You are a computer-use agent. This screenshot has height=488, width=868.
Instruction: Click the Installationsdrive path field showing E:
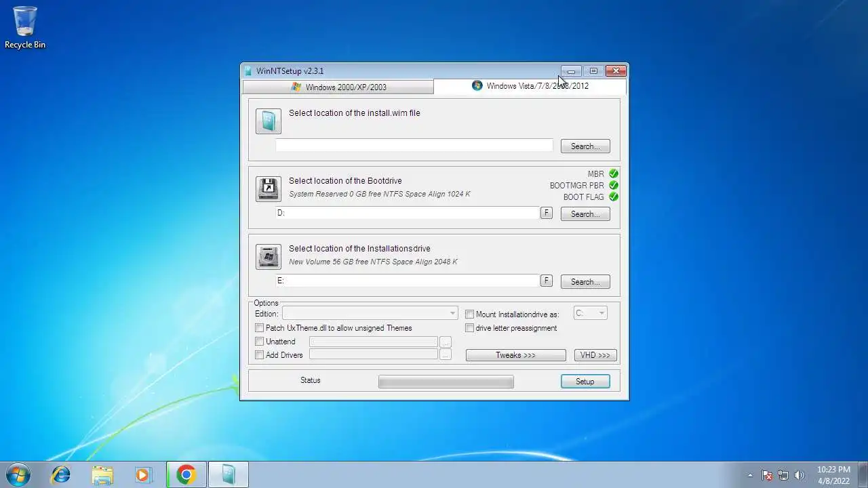click(408, 281)
